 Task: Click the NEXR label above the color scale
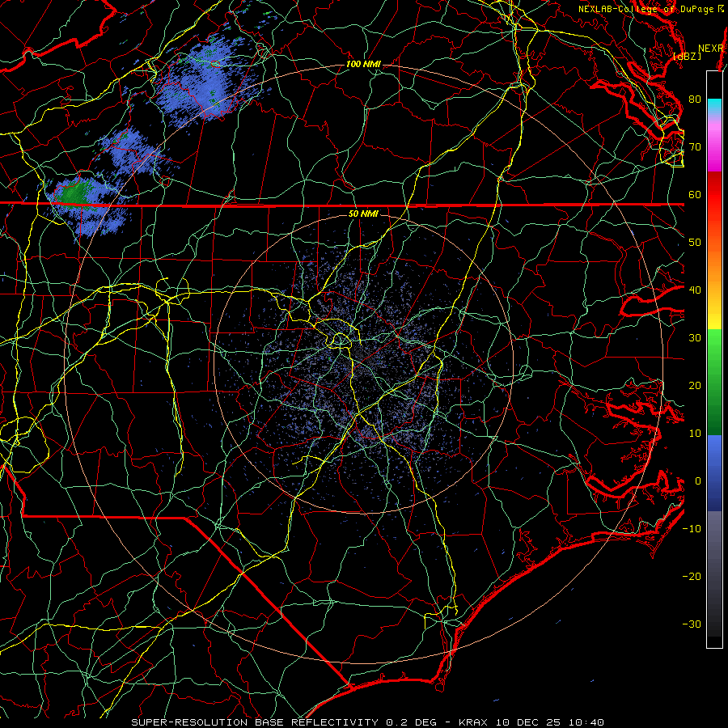(711, 49)
